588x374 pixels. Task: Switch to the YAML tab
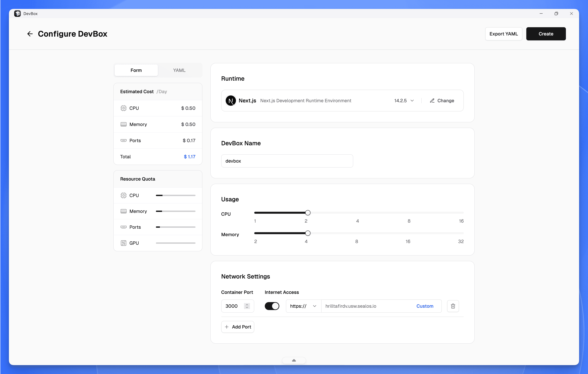coord(179,70)
